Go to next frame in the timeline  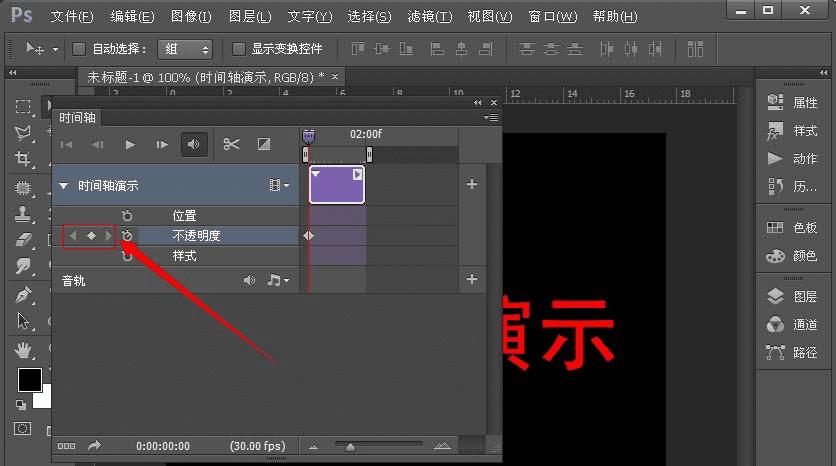(162, 144)
